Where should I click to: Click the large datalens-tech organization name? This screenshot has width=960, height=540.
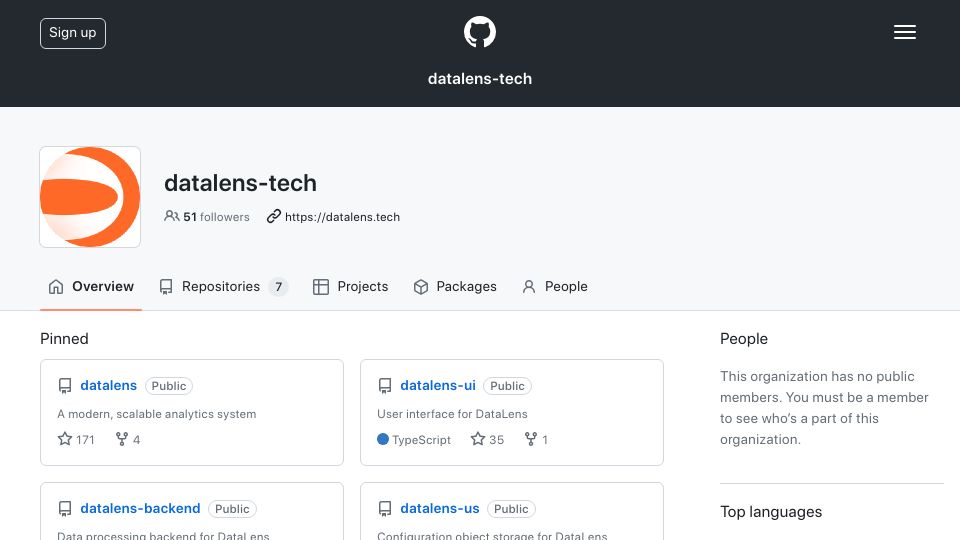pos(241,183)
